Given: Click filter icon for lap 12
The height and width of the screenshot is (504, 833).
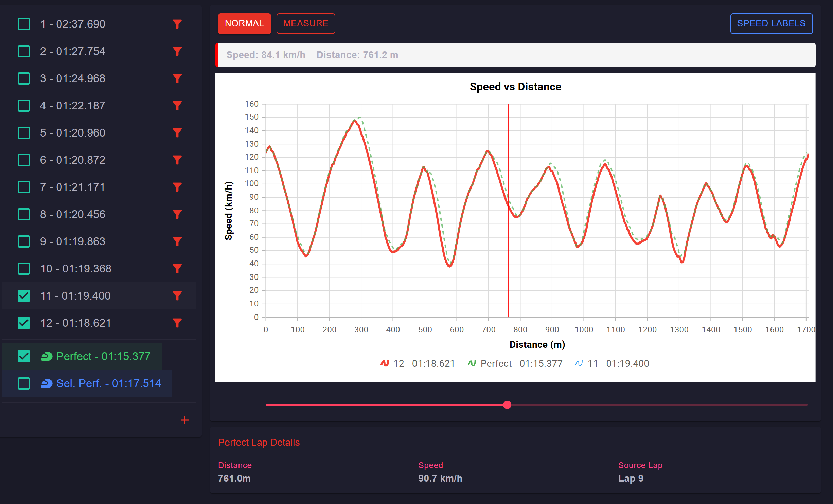Looking at the screenshot, I should pyautogui.click(x=177, y=323).
